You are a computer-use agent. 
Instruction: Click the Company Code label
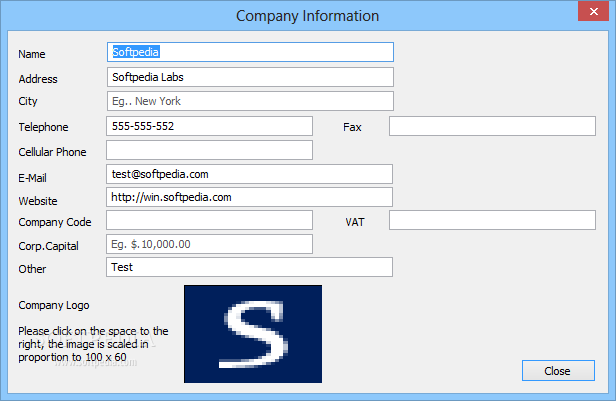55,222
